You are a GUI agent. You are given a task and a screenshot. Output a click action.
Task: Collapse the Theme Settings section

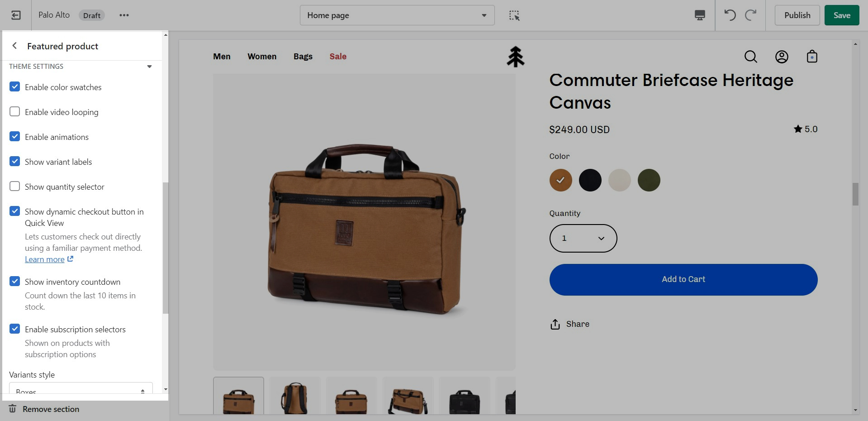tap(149, 67)
